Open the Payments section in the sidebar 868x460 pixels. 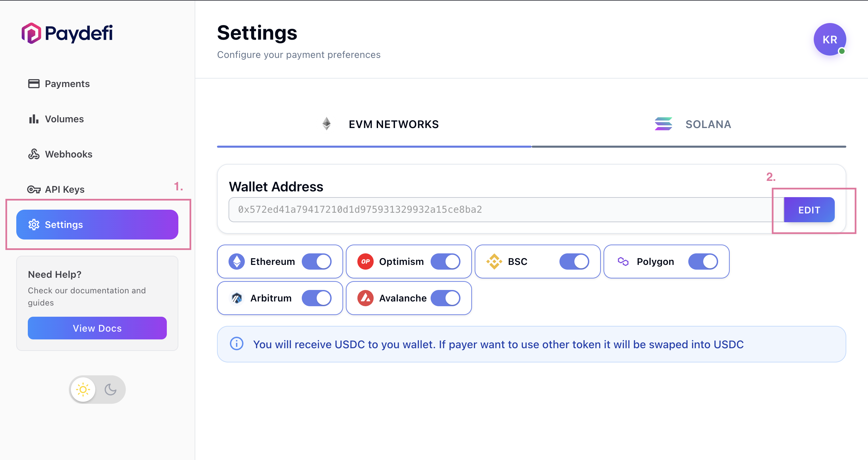[67, 84]
